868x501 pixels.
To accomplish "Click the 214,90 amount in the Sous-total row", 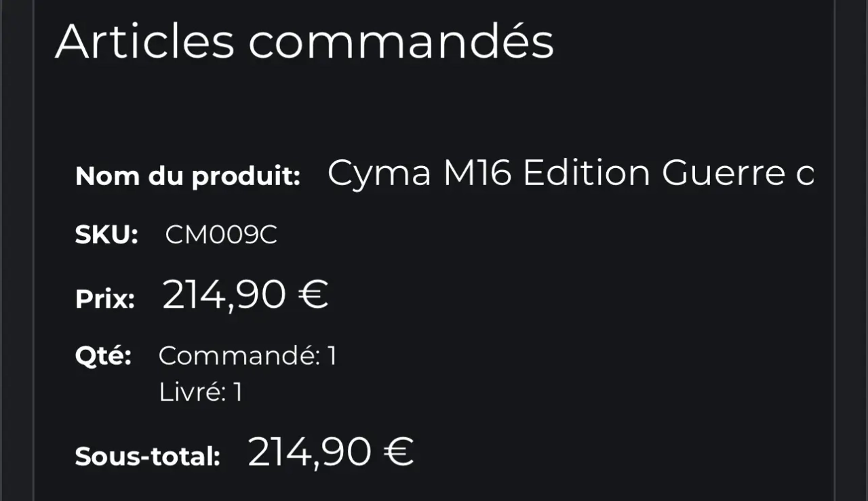I will click(309, 452).
